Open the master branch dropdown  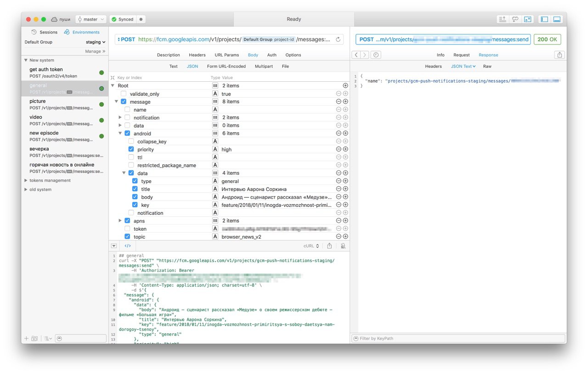tap(91, 19)
